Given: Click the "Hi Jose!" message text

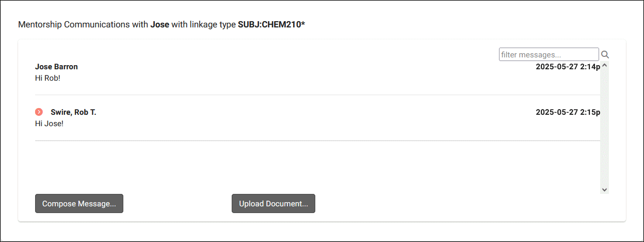Looking at the screenshot, I should (49, 124).
